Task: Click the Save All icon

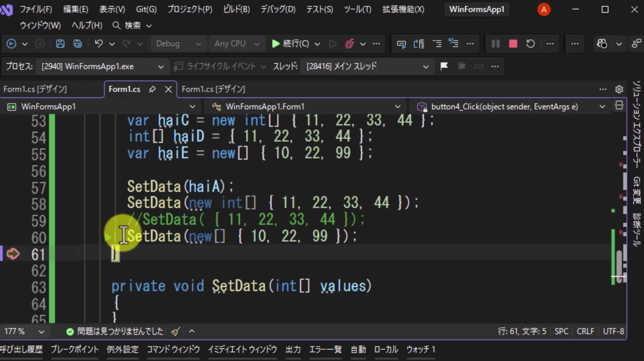Action: 78,44
